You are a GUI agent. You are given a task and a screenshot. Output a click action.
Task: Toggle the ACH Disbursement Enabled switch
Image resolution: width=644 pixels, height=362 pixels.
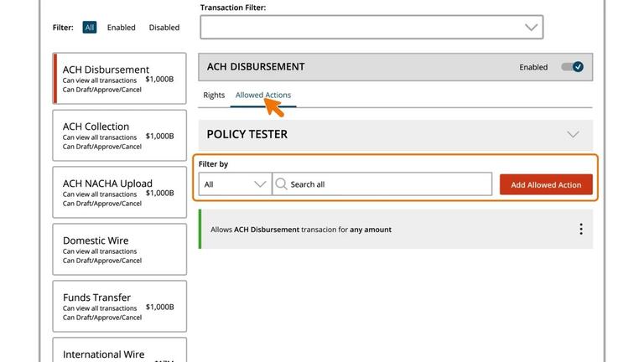pos(573,67)
